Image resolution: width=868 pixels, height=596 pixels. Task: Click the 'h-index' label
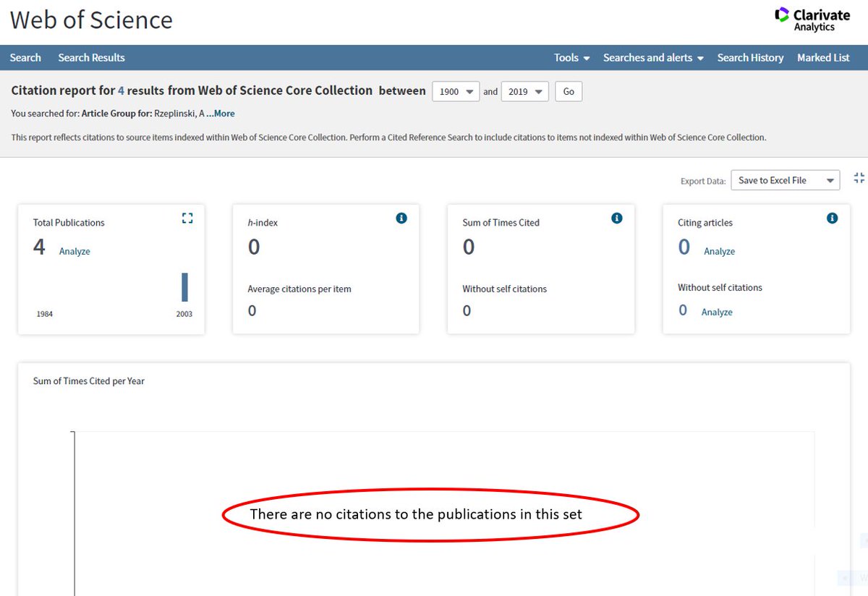(x=263, y=223)
